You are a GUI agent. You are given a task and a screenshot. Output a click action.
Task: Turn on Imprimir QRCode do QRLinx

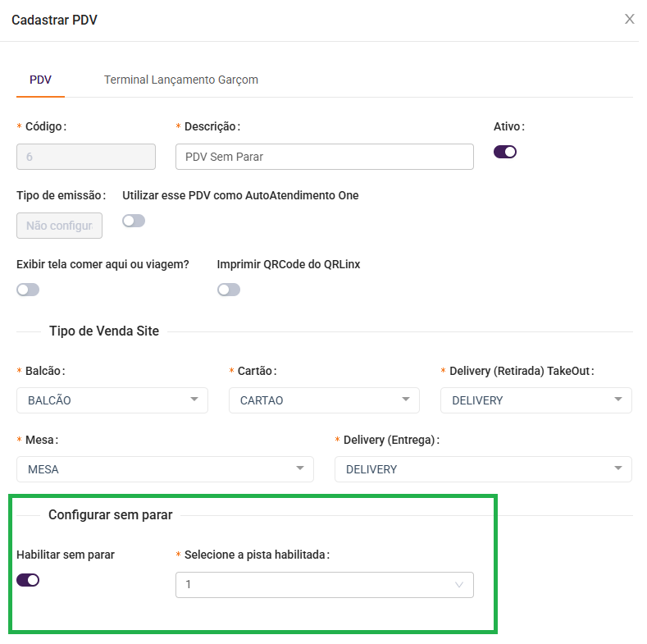[x=229, y=290]
